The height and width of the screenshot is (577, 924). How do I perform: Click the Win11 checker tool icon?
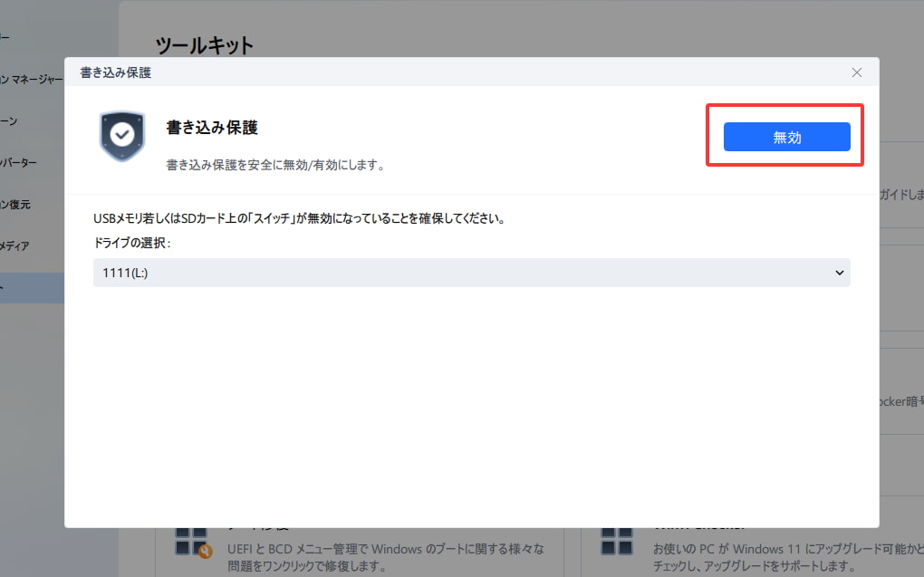pyautogui.click(x=617, y=543)
